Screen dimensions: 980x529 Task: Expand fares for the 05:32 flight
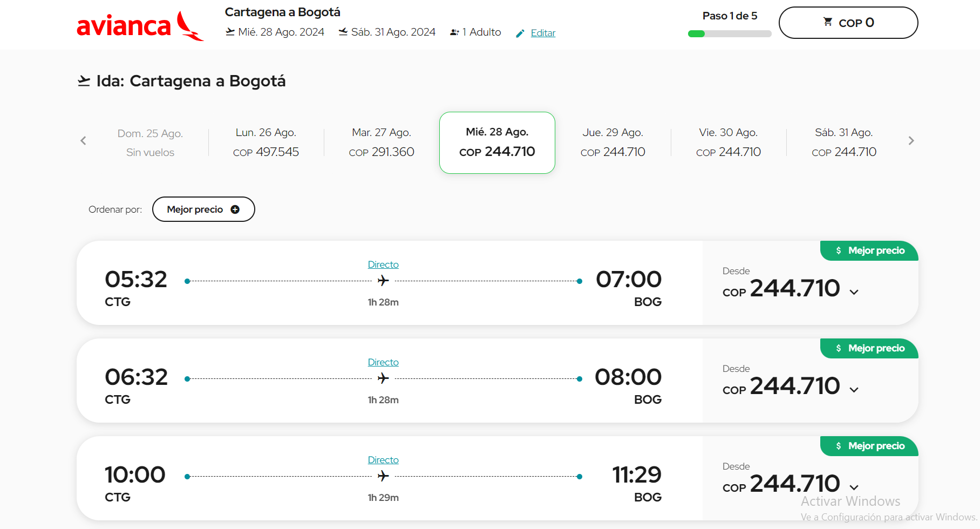[x=854, y=292]
